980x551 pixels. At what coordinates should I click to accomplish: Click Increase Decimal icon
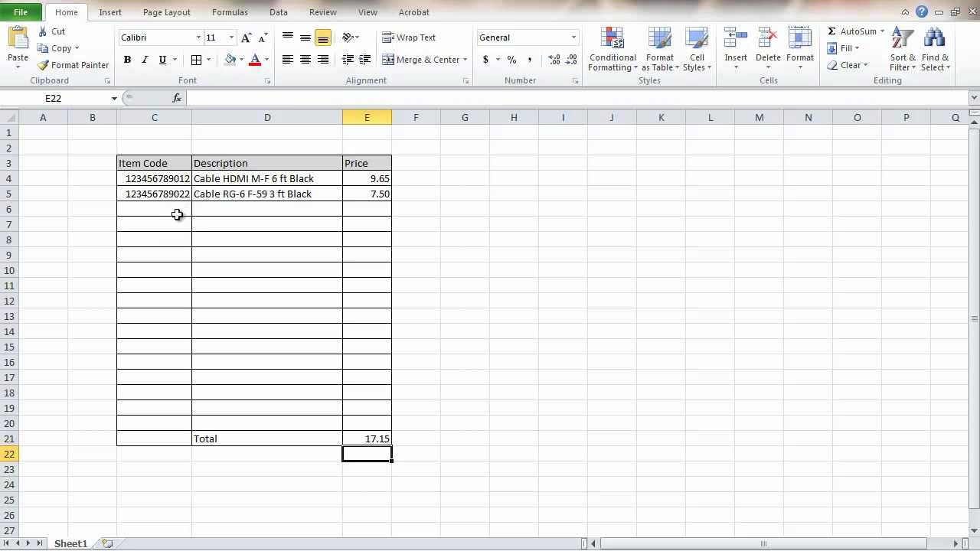554,60
